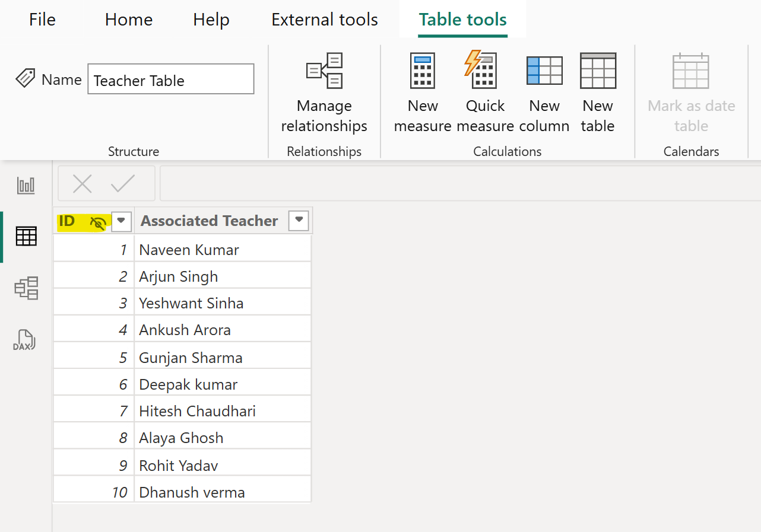The image size is (761, 532).
Task: Edit the table name field showing Teacher Table
Action: pos(170,78)
